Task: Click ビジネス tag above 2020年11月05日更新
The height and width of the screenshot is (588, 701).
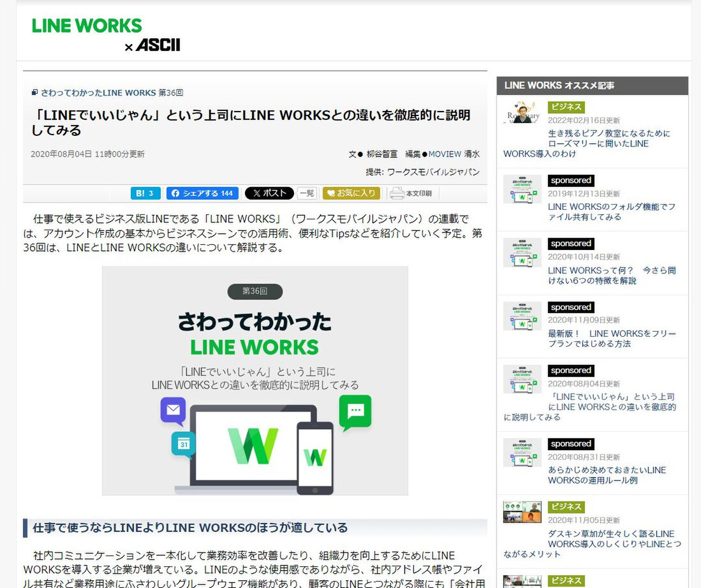Action: tap(566, 507)
